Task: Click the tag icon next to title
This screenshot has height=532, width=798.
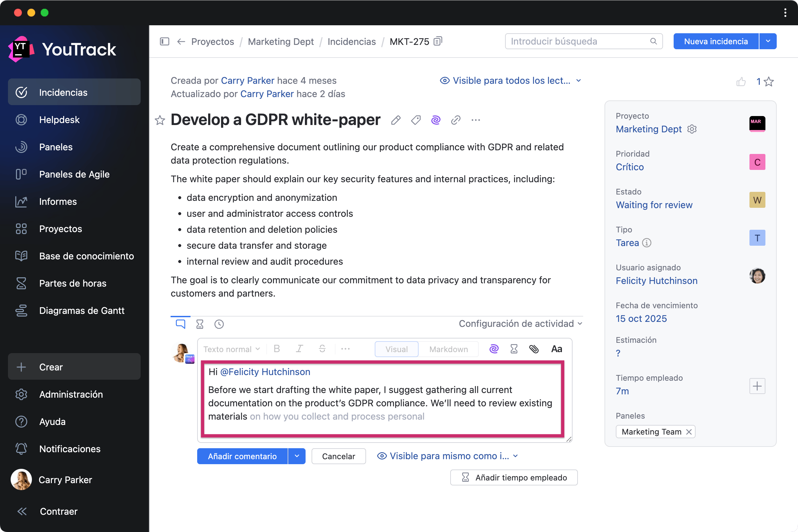Action: [x=416, y=120]
